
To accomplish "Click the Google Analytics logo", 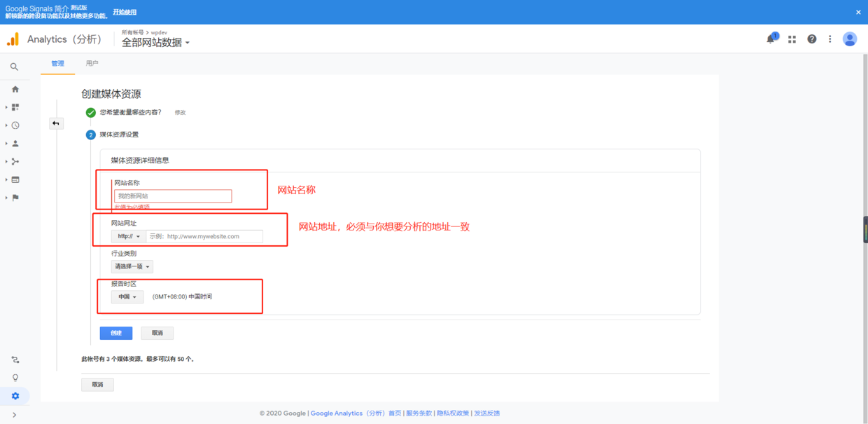I will pos(13,39).
